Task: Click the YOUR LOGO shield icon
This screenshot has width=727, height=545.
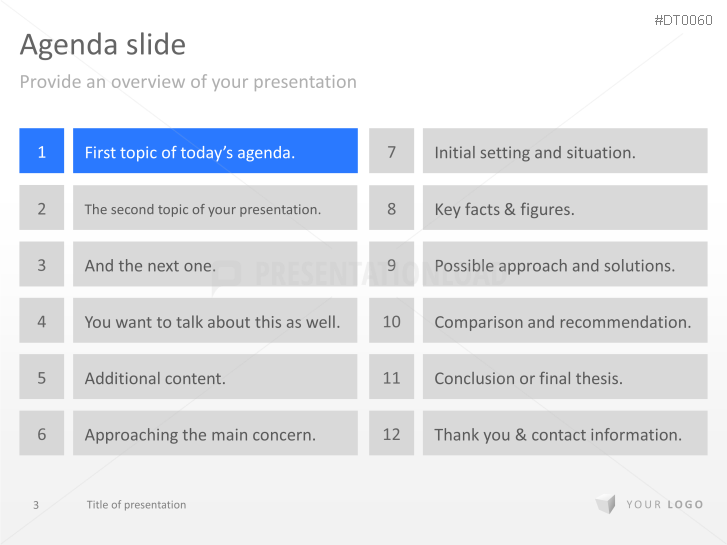Action: (605, 505)
